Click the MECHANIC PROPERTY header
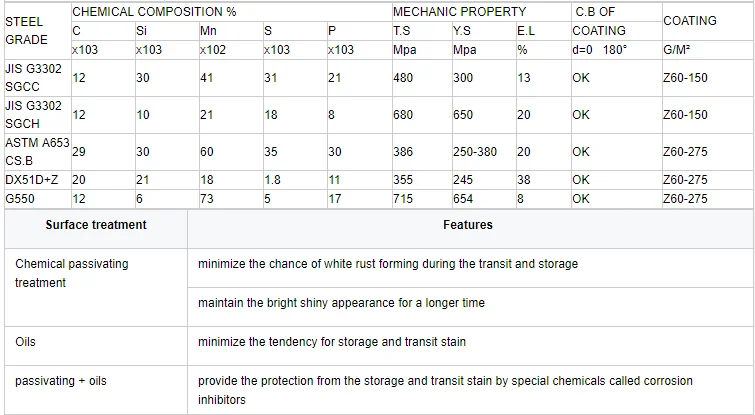Viewport: 755px width, 415px height. [459, 12]
